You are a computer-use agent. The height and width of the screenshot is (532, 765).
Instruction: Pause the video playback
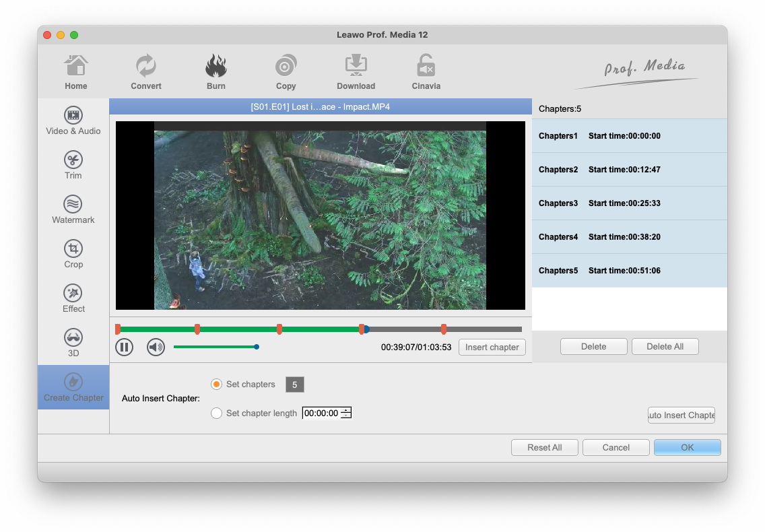[124, 347]
